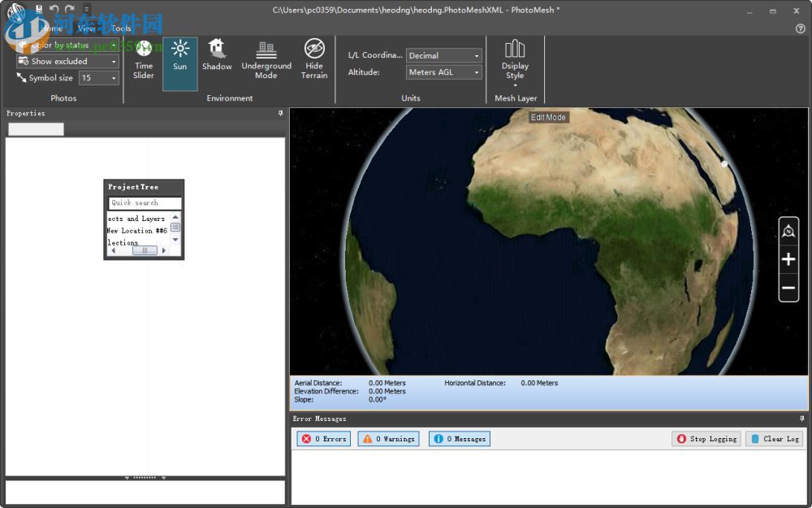Click the compass north navigation icon
The width and height of the screenshot is (812, 508).
(x=788, y=232)
